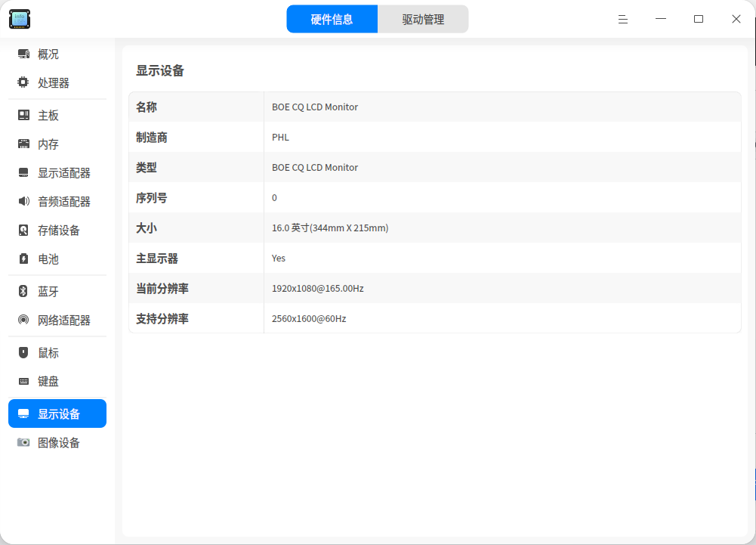The height and width of the screenshot is (545, 756).
Task: Maximize the device manager window
Action: 698,20
